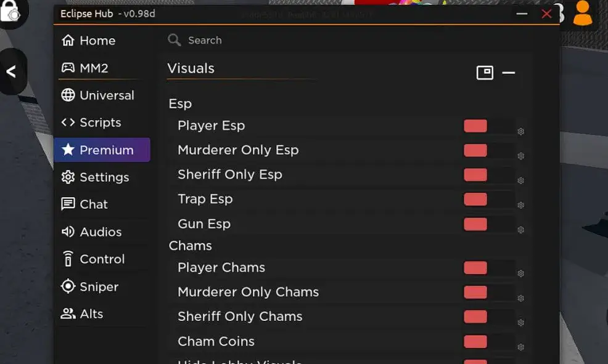Image resolution: width=608 pixels, height=364 pixels.
Task: Go to the Alts page
Action: [x=102, y=313]
